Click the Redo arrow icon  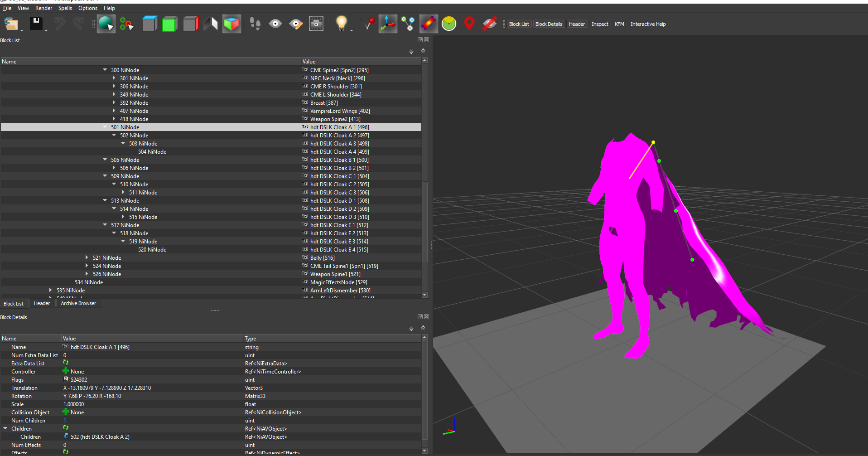click(79, 24)
